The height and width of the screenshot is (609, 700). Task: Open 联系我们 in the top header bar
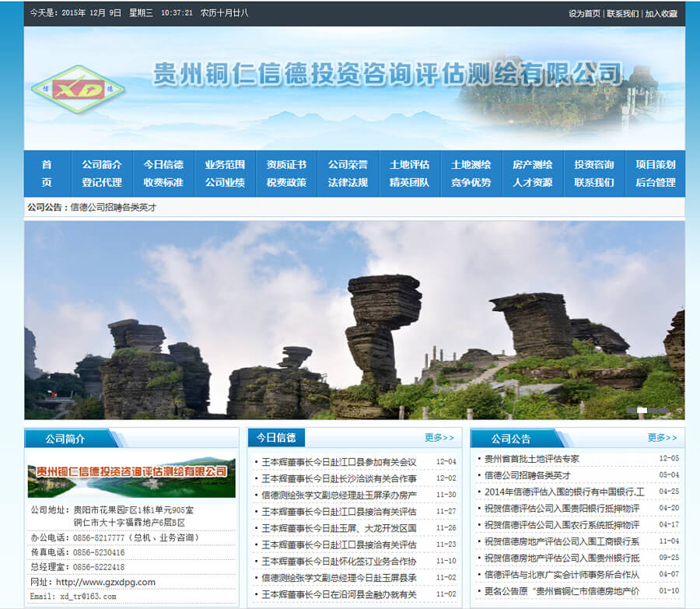[622, 13]
